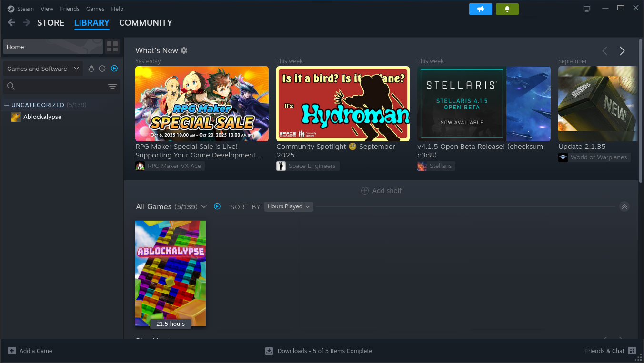Go to the Store tab
Image resolution: width=644 pixels, height=363 pixels.
50,22
